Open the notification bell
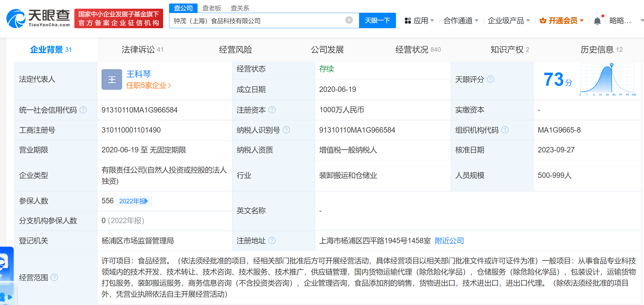 pyautogui.click(x=597, y=21)
